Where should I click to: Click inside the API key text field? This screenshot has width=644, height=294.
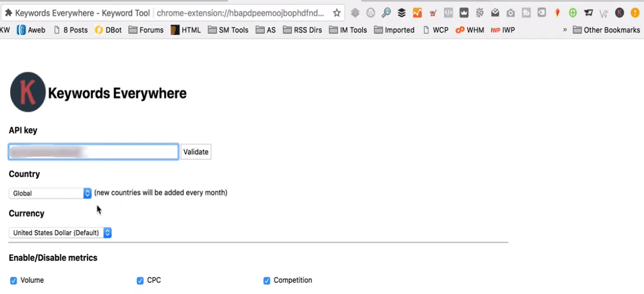[94, 152]
